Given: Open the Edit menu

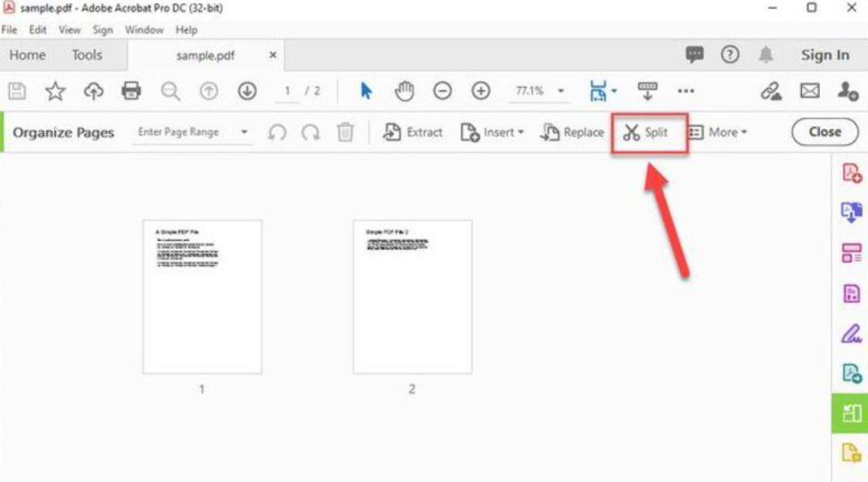Looking at the screenshot, I should coord(37,30).
